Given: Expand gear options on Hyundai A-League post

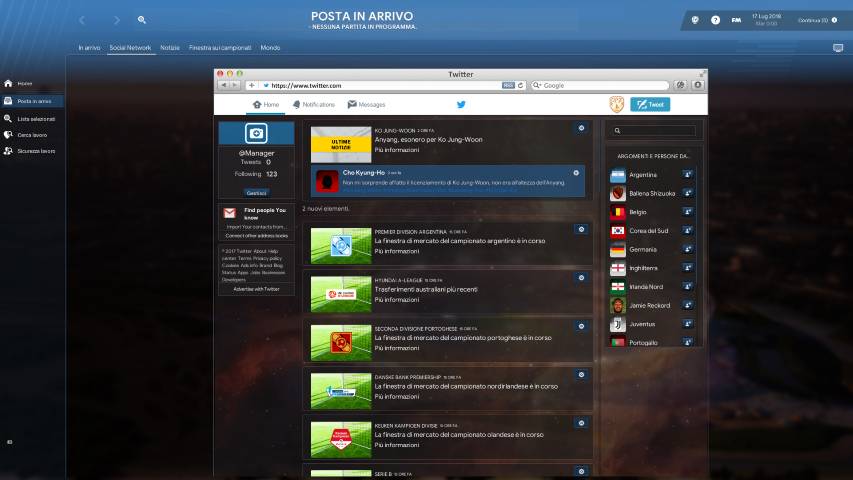Looking at the screenshot, I should tap(581, 279).
